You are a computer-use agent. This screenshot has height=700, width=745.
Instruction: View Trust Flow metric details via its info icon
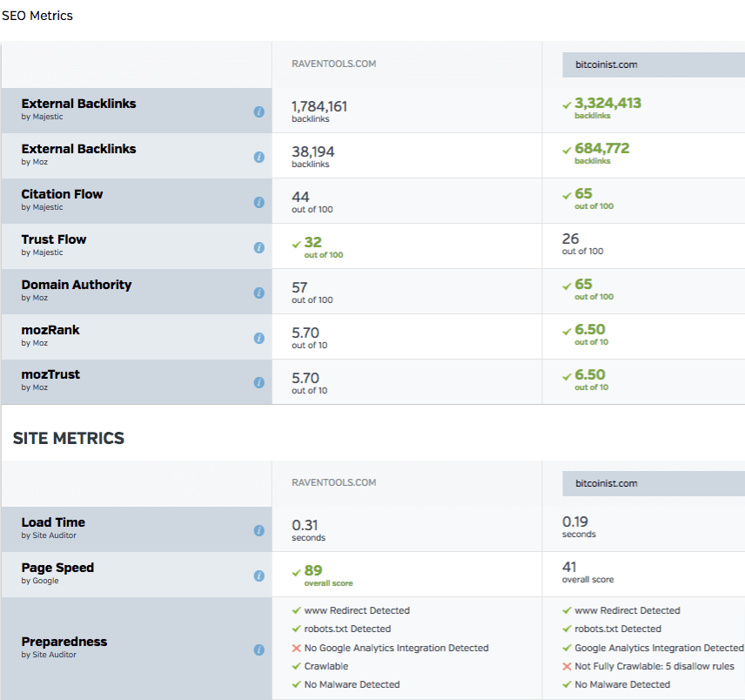pyautogui.click(x=258, y=247)
